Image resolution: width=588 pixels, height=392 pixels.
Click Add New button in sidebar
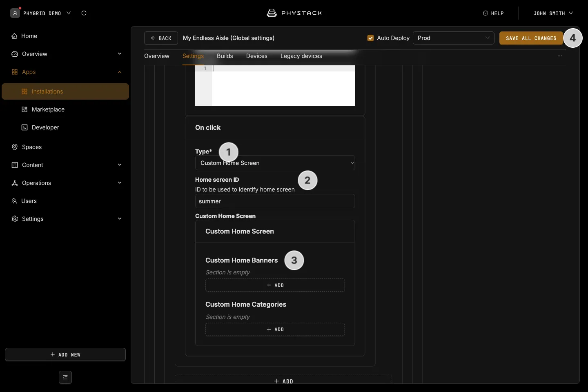pos(65,354)
